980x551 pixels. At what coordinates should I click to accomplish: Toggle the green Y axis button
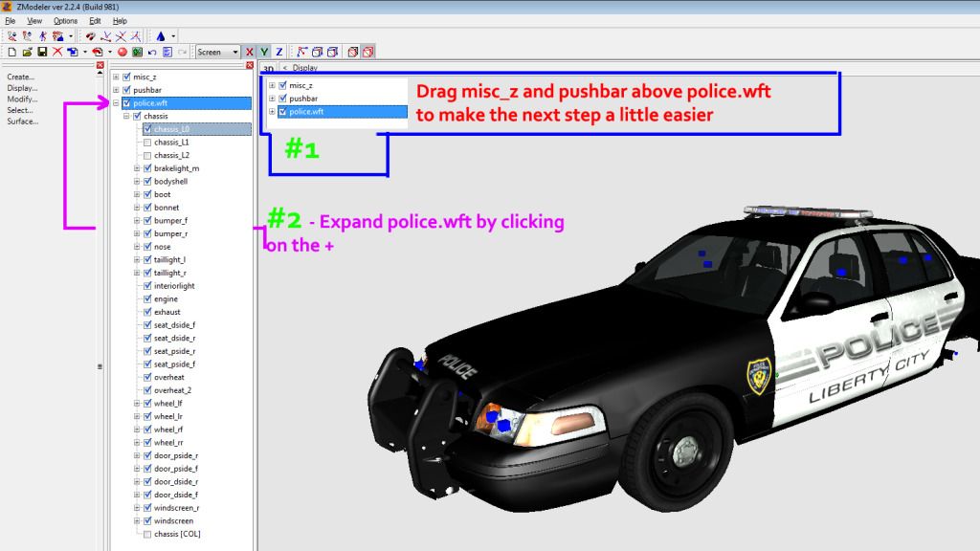pos(264,52)
